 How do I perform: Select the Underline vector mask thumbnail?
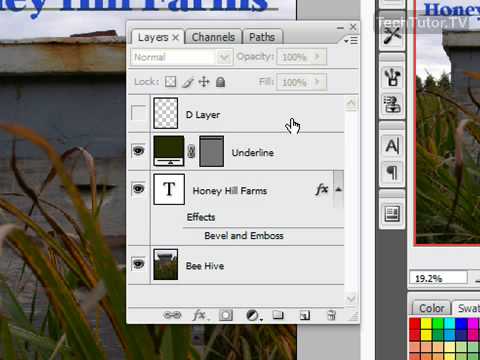pyautogui.click(x=211, y=151)
